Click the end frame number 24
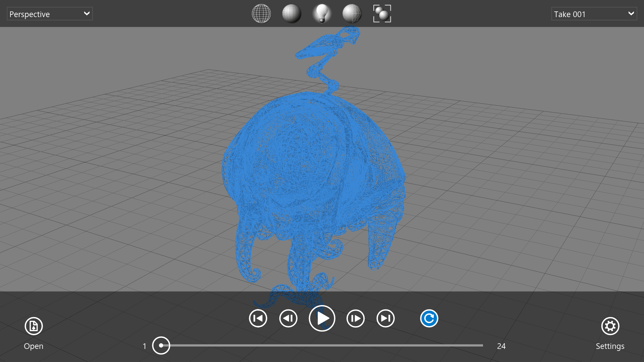644x362 pixels. coord(501,346)
